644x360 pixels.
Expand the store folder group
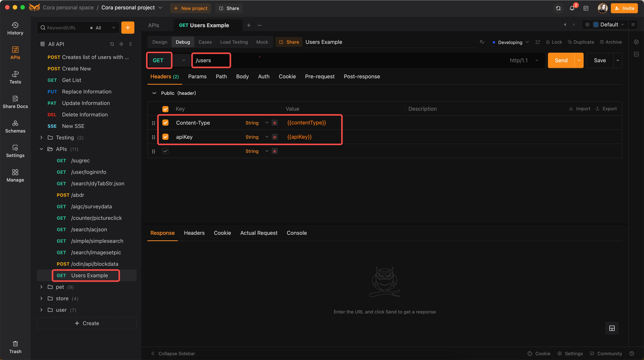point(42,298)
